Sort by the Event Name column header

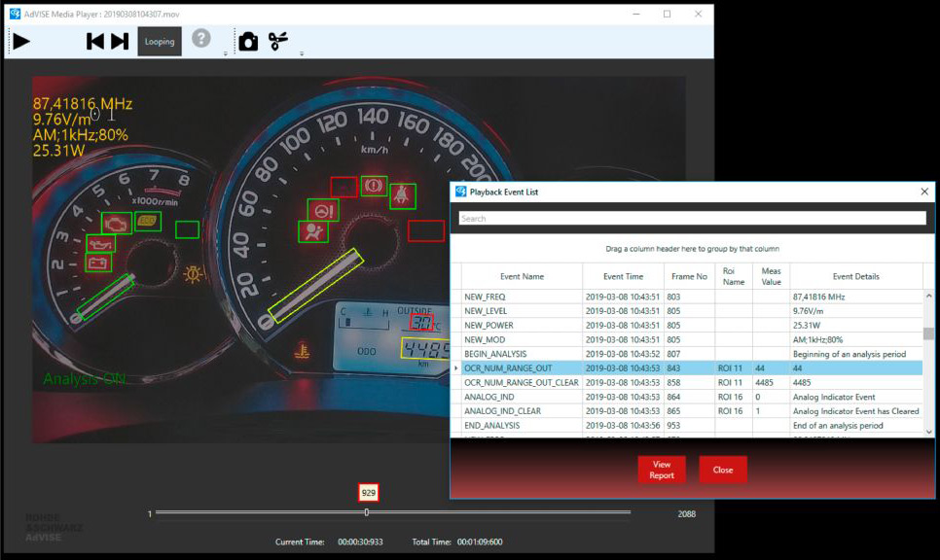(x=523, y=276)
